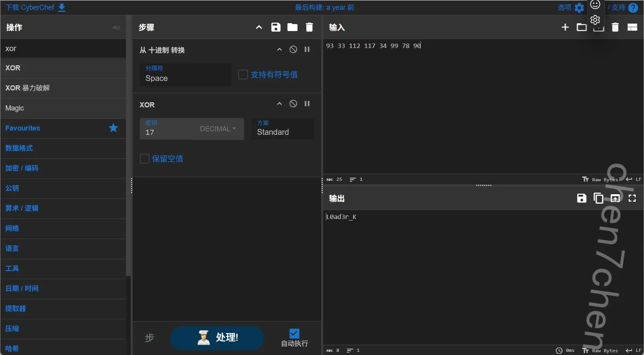Click the operations scrollbar
This screenshot has height=355, width=644.
(x=128, y=145)
